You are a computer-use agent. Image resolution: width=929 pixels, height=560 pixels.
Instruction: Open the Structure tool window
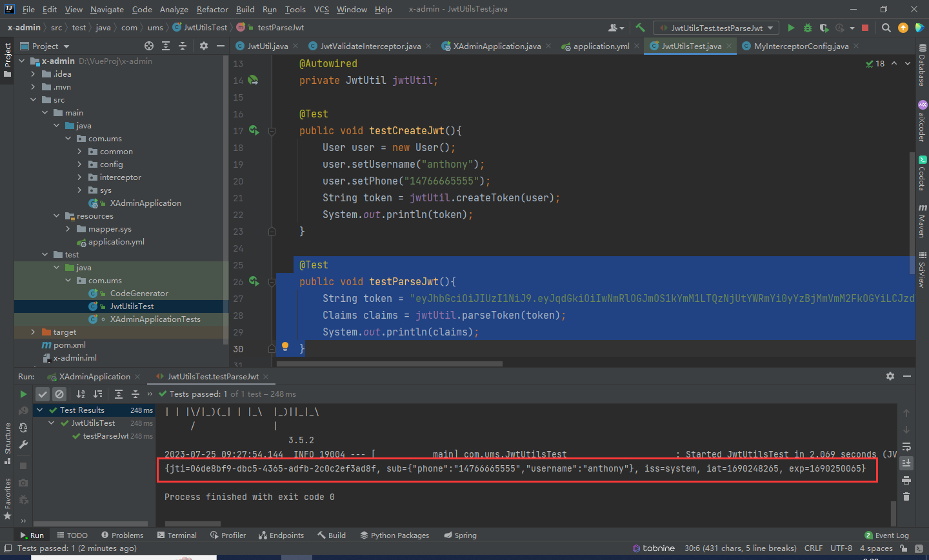pyautogui.click(x=8, y=443)
